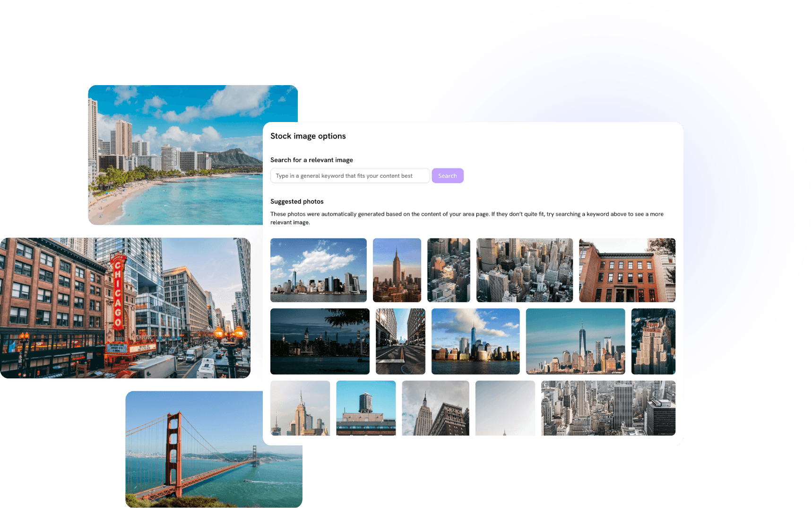The height and width of the screenshot is (508, 812).
Task: Click the keyword search input field
Action: [x=350, y=175]
